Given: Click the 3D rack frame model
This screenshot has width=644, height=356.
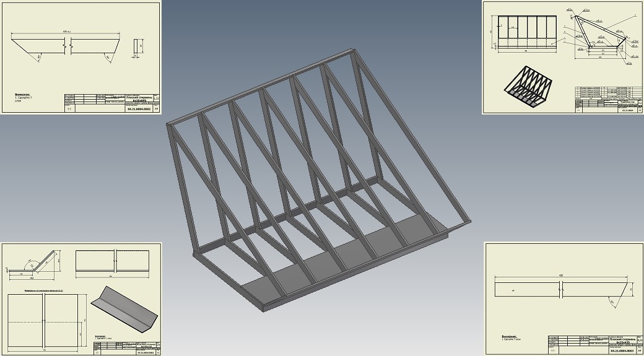Looking at the screenshot, I should tap(318, 181).
